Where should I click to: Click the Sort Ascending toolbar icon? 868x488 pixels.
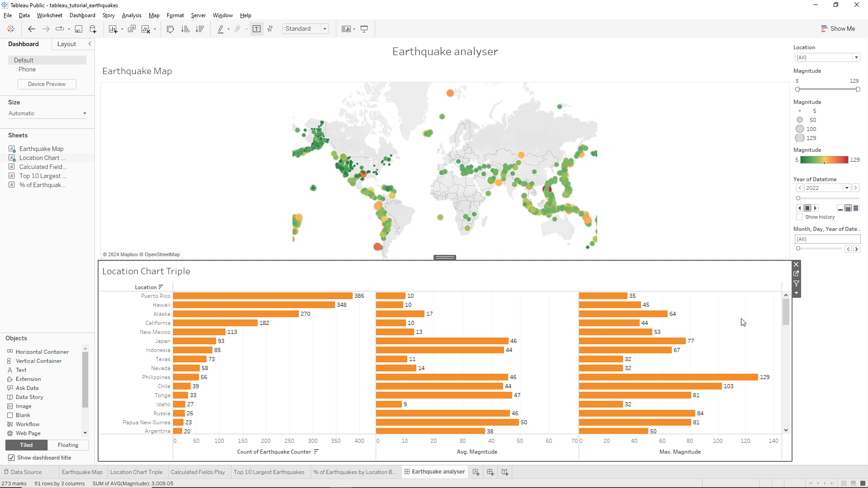click(x=185, y=29)
